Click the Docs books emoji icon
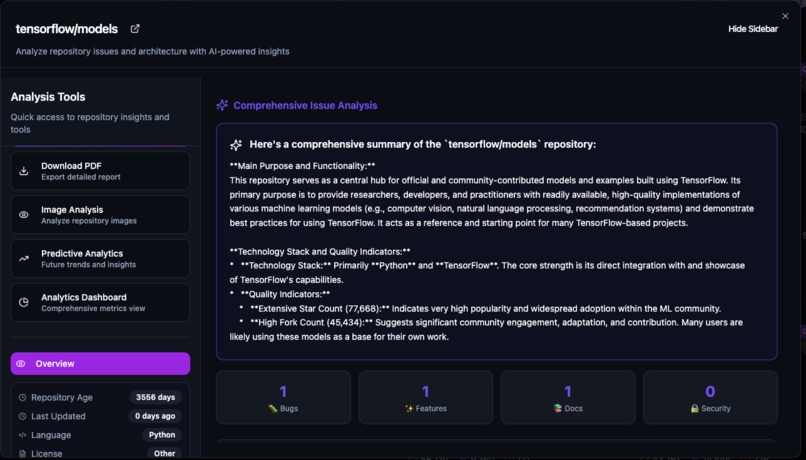The width and height of the screenshot is (806, 460). [558, 409]
